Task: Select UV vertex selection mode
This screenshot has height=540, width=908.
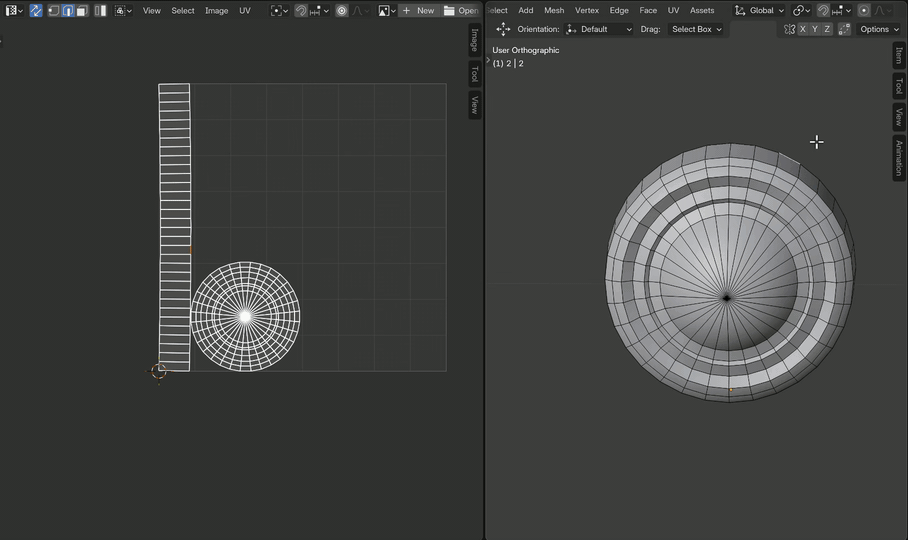Action: 53,10
